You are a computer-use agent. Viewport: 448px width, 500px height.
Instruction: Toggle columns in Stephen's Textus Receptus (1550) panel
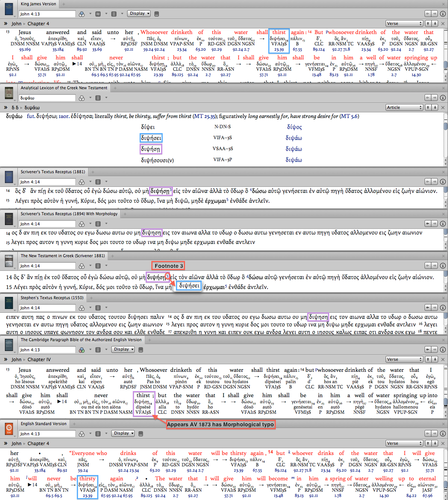point(98,308)
